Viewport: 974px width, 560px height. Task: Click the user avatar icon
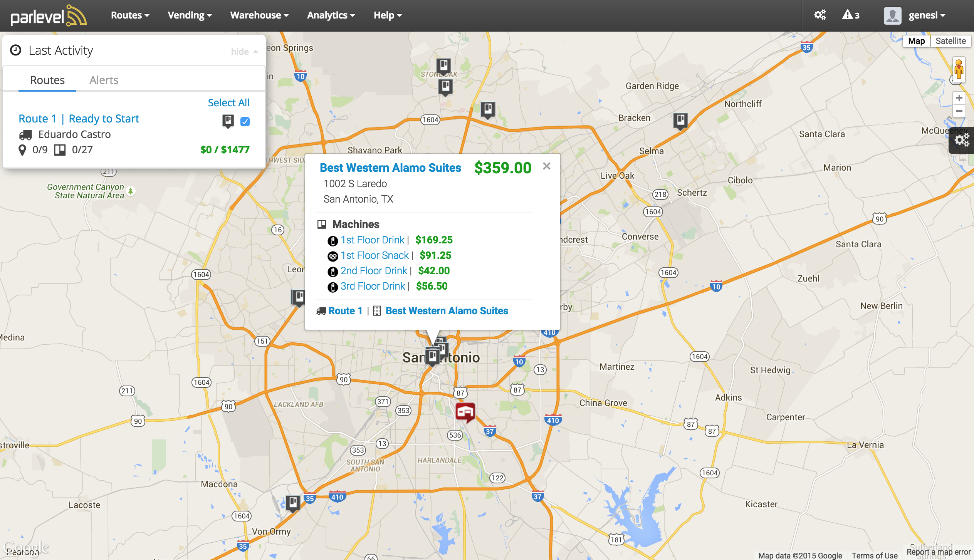tap(892, 15)
